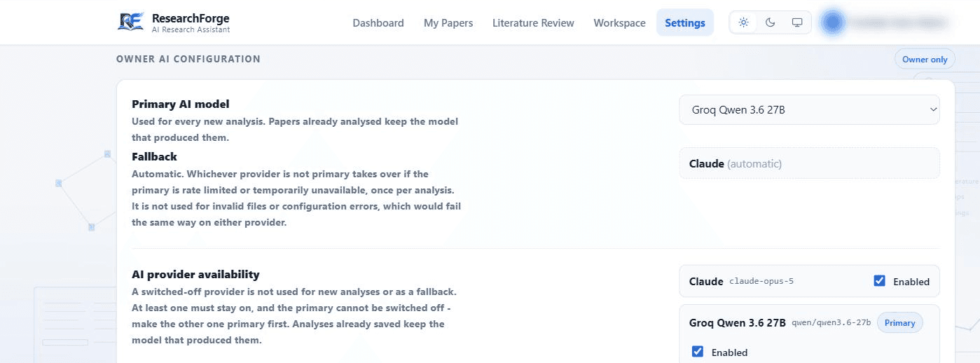Click the Primary AI model label
980x363 pixels.
181,104
